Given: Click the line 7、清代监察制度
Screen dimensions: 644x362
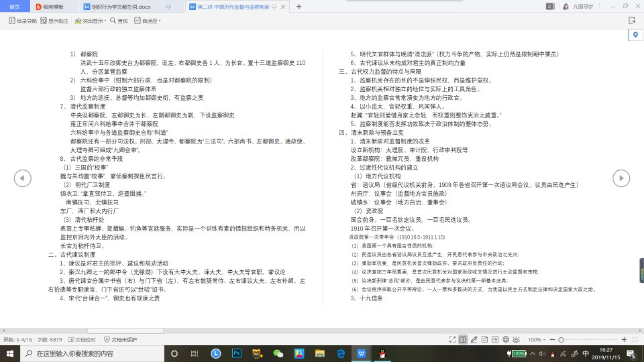Looking at the screenshot, I should 83,107.
